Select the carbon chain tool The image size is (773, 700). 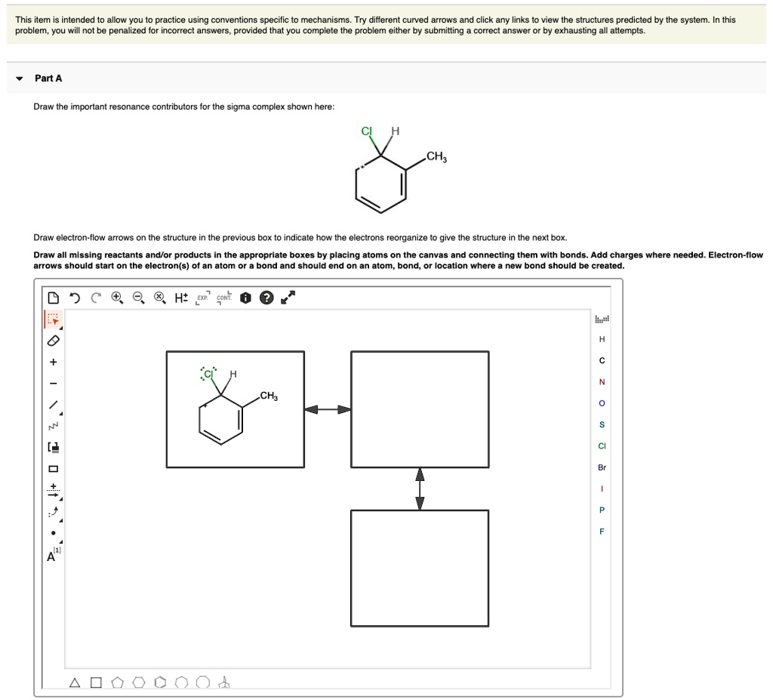[x=54, y=426]
